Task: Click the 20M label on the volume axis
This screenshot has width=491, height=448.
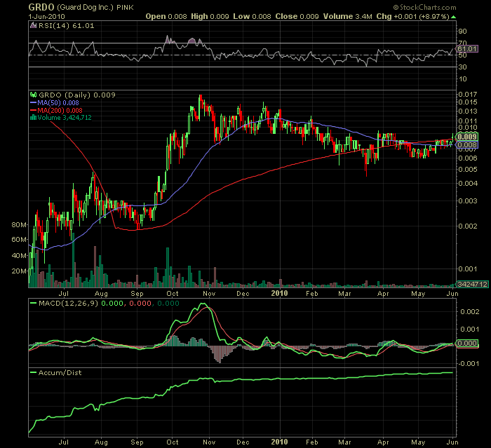Action: pyautogui.click(x=19, y=271)
